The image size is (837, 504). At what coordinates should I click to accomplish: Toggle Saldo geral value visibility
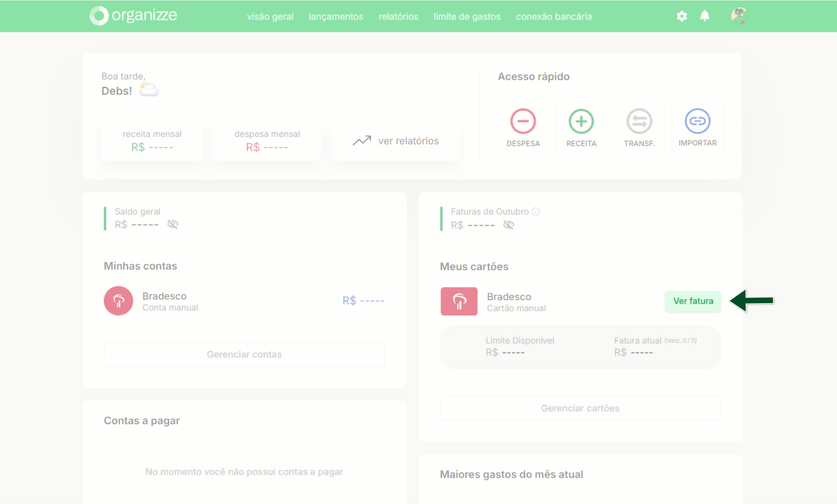click(x=173, y=224)
